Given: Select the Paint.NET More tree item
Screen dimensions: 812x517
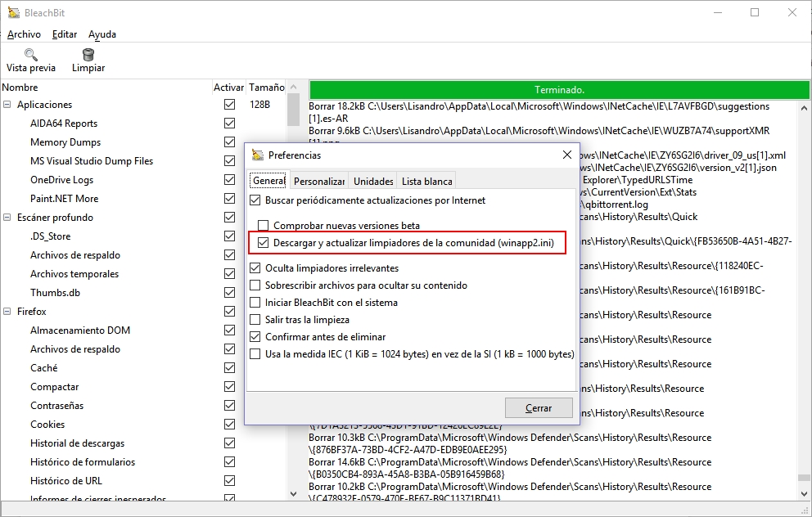Looking at the screenshot, I should coord(64,198).
